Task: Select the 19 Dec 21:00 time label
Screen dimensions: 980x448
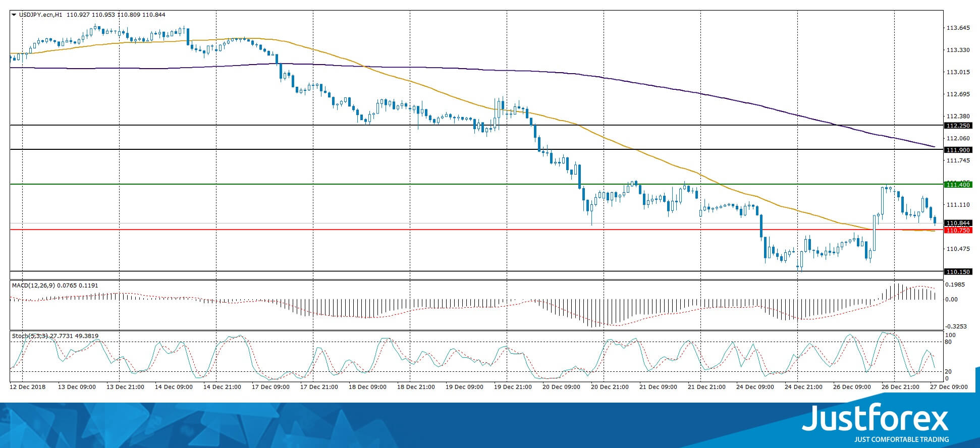Action: (513, 387)
